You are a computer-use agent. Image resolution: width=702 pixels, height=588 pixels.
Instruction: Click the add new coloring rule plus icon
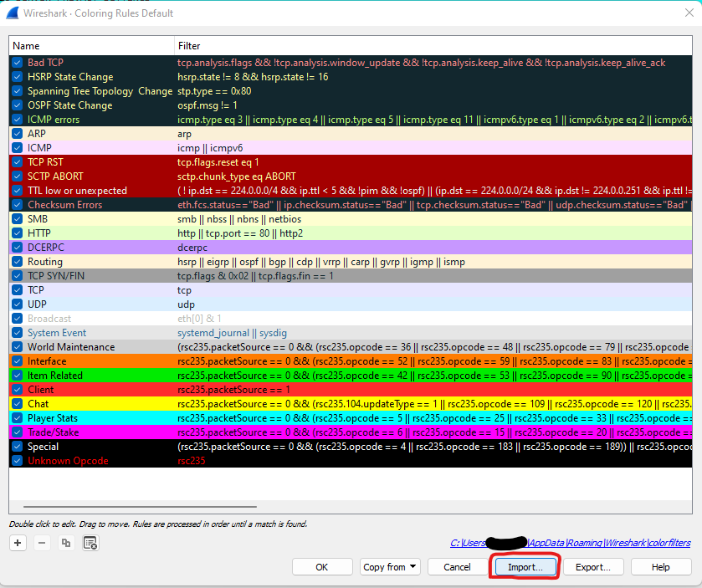pyautogui.click(x=18, y=543)
